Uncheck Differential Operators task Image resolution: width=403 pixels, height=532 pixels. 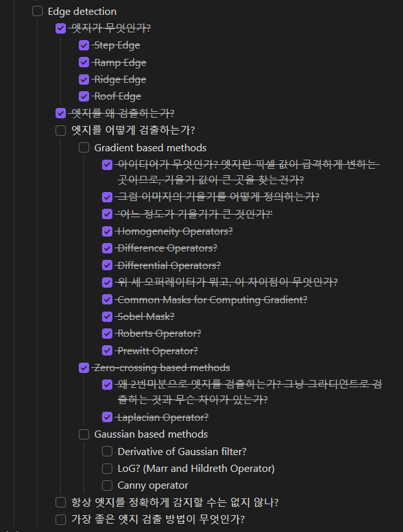107,265
